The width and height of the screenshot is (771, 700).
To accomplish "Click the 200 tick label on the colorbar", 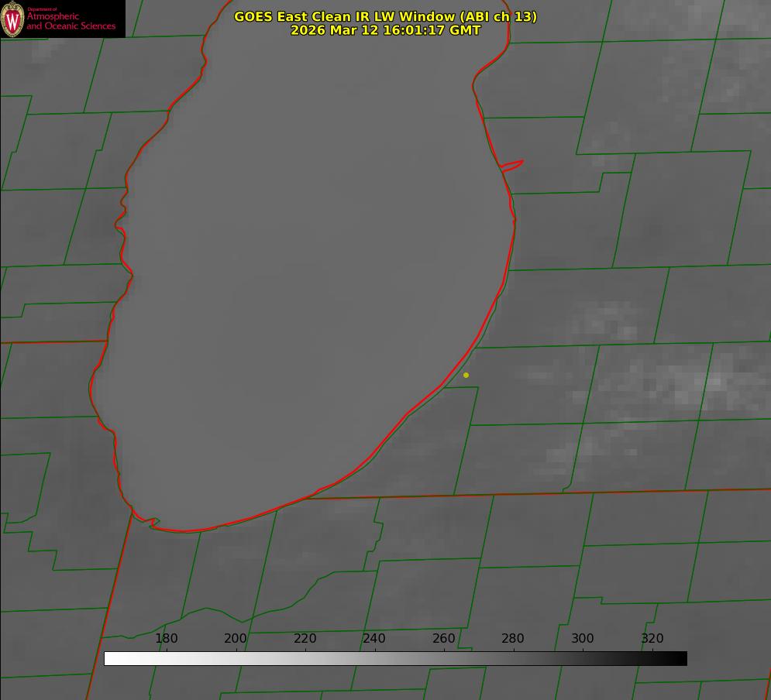I will 236,639.
